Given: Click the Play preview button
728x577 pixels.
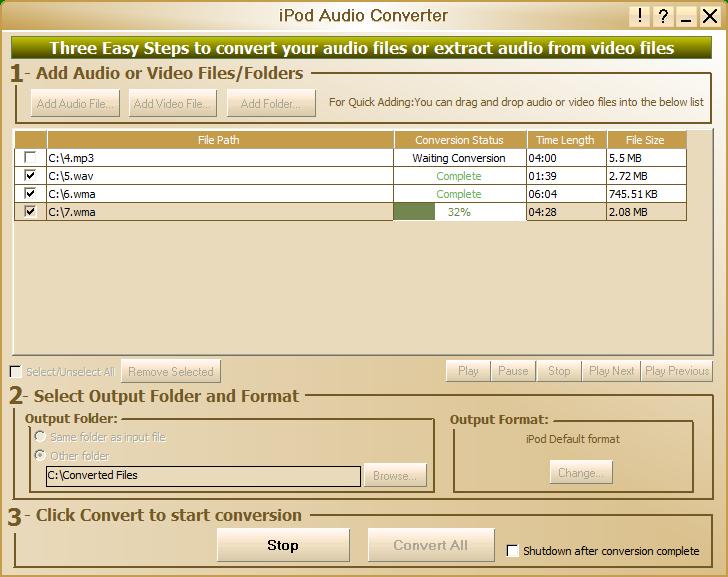Looking at the screenshot, I should click(x=468, y=371).
